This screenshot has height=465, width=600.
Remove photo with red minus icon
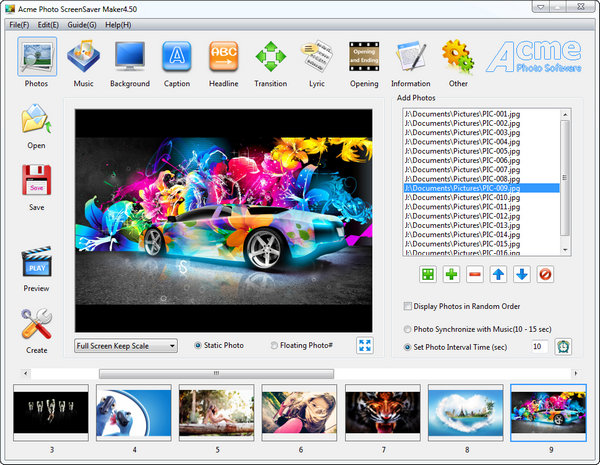pos(475,273)
